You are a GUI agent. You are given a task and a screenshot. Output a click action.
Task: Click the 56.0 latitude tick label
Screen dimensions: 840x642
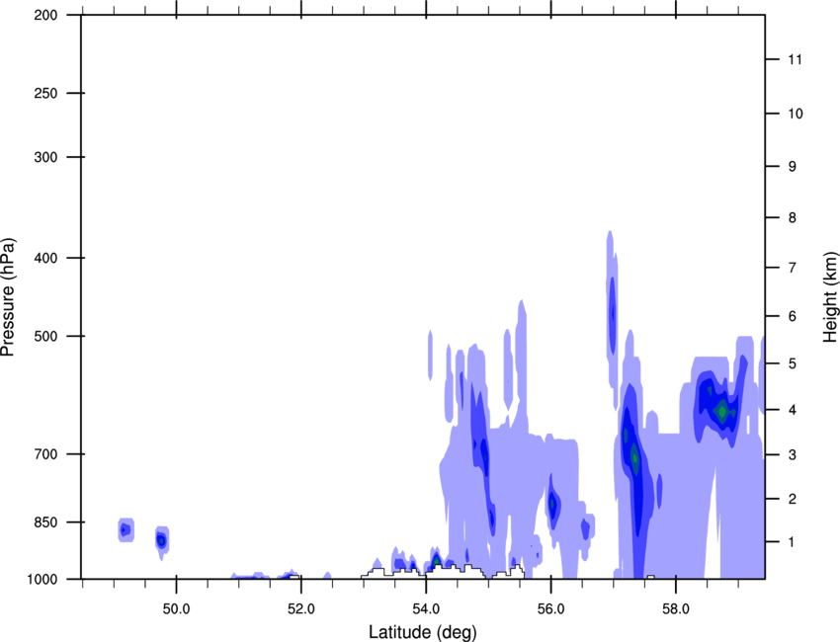point(551,608)
